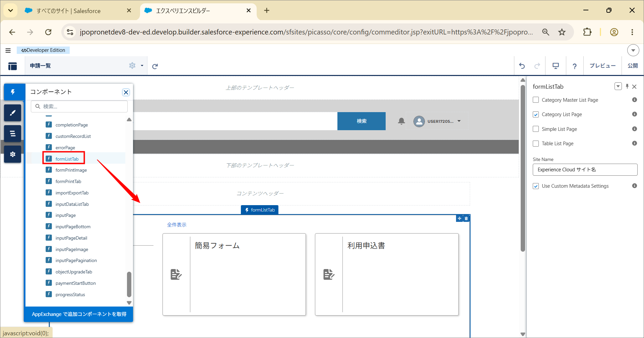This screenshot has height=338, width=644.
Task: Open the desktop view mode icon
Action: point(556,66)
